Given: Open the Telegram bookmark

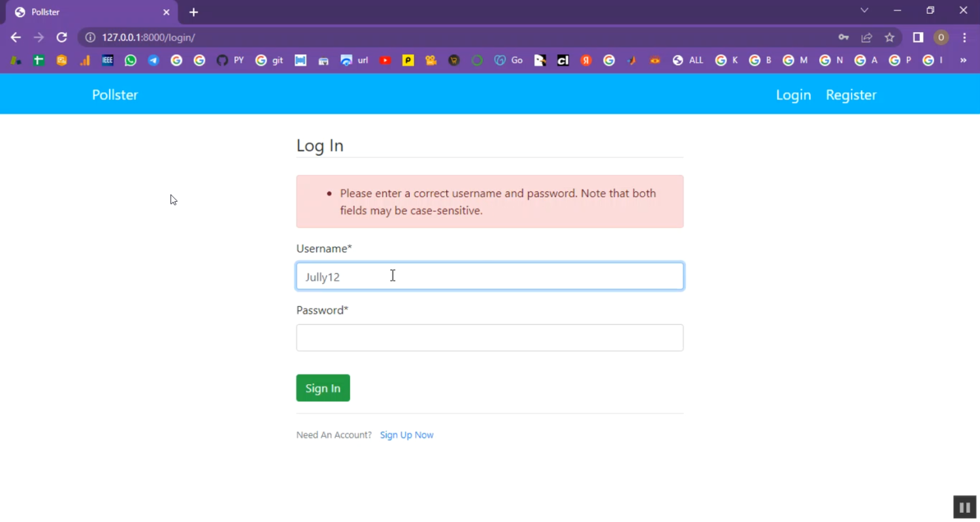Looking at the screenshot, I should click(154, 60).
